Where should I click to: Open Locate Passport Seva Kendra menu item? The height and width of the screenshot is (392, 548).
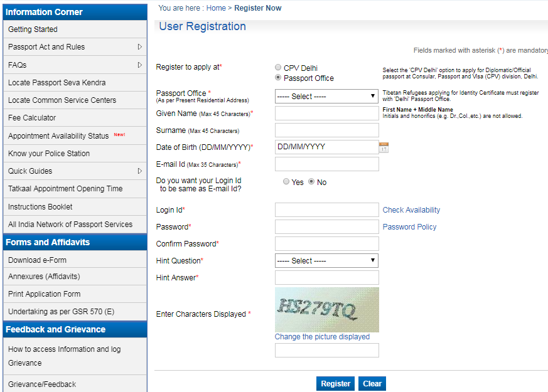point(56,83)
